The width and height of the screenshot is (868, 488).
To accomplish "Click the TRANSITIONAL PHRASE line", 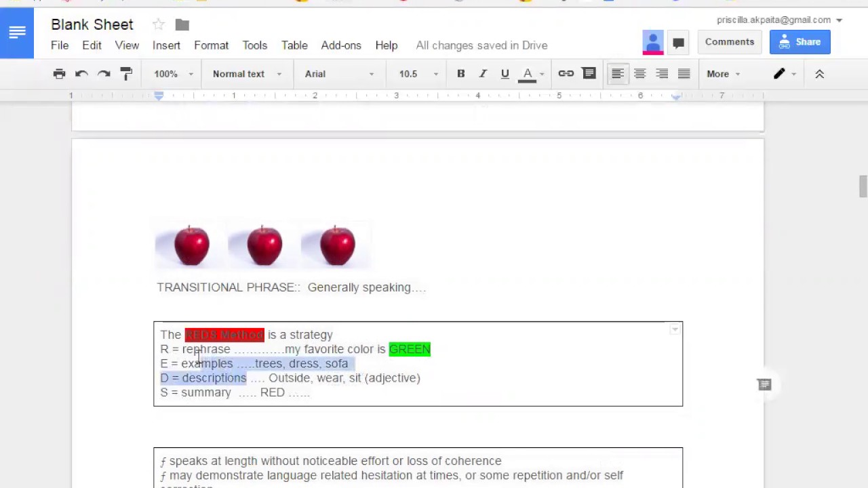I will click(292, 287).
